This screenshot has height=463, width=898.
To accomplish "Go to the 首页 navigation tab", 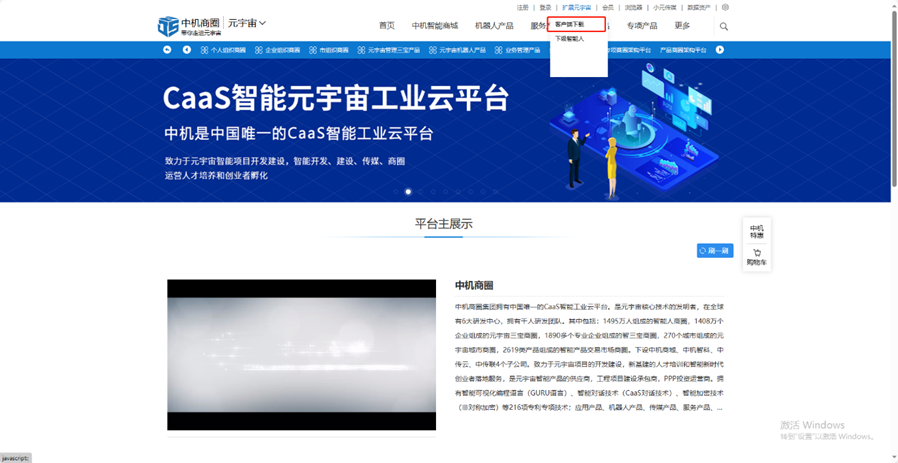I will (387, 26).
